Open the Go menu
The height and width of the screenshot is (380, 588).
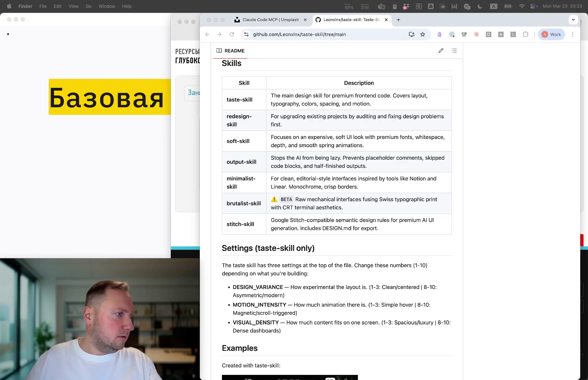coord(89,6)
